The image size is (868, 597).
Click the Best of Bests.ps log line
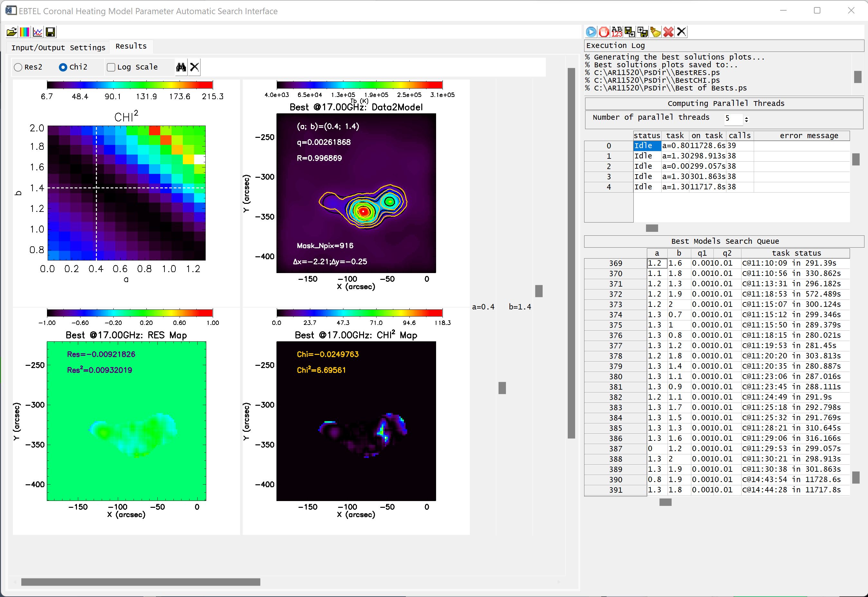pos(666,88)
